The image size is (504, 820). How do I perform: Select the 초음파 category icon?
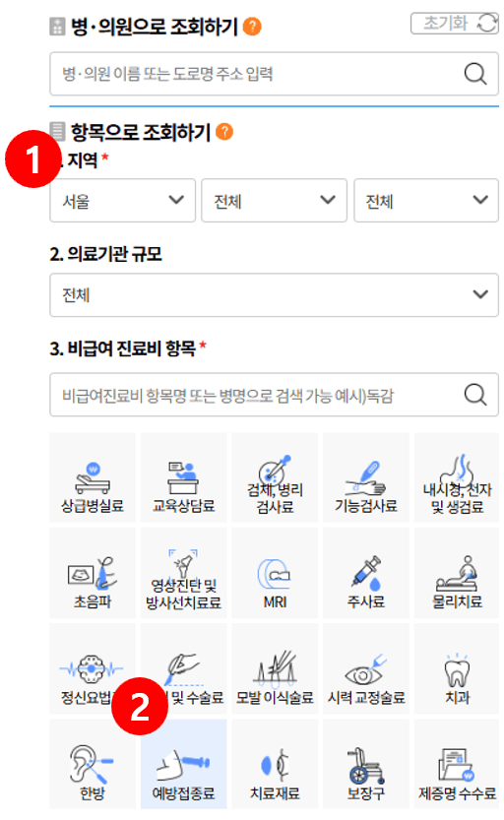(93, 573)
